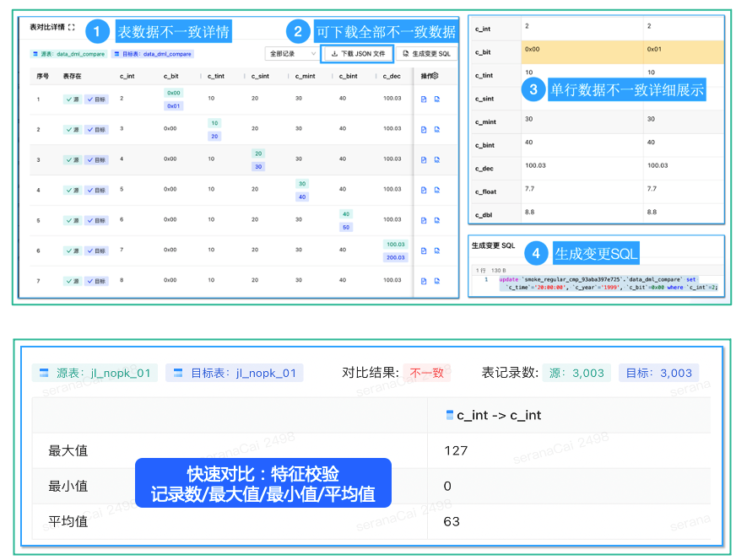Click highlighted 0x00 cell in c_bit detail row
Viewport: 736px width, 560px height.
(x=582, y=52)
